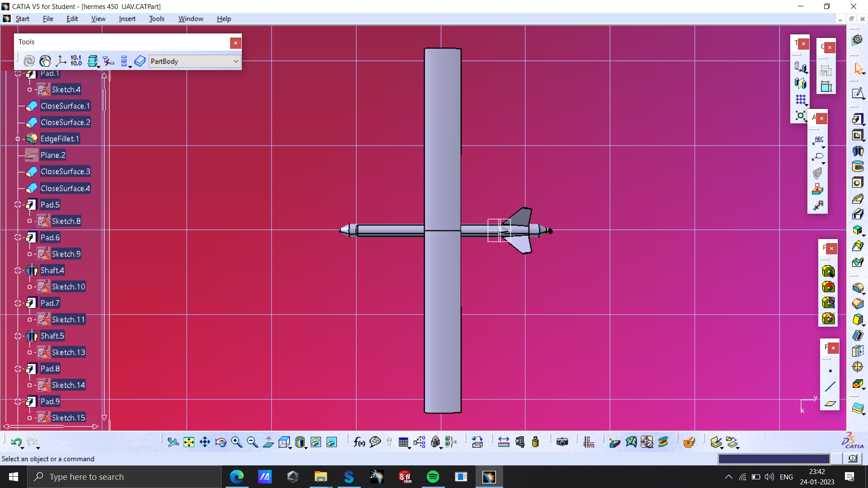Click the Fit All In icon
The width and height of the screenshot is (868, 488).
click(x=189, y=442)
